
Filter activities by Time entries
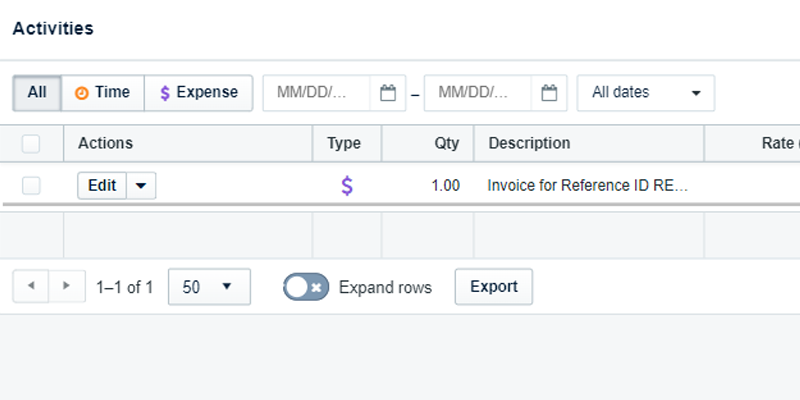click(103, 92)
